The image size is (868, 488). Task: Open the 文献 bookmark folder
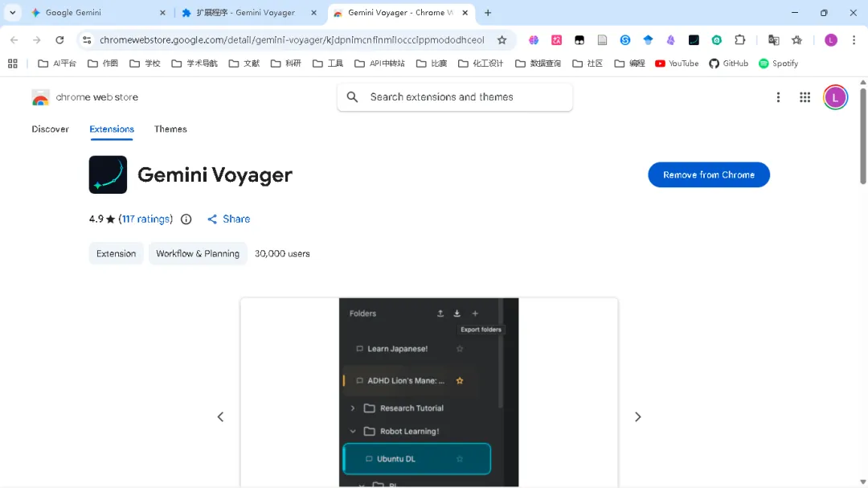pyautogui.click(x=244, y=64)
